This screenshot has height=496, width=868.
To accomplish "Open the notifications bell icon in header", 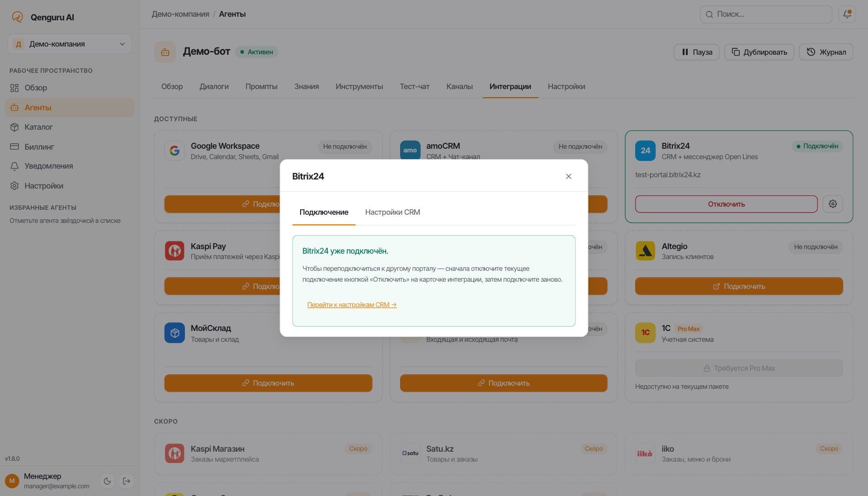I will pos(847,14).
